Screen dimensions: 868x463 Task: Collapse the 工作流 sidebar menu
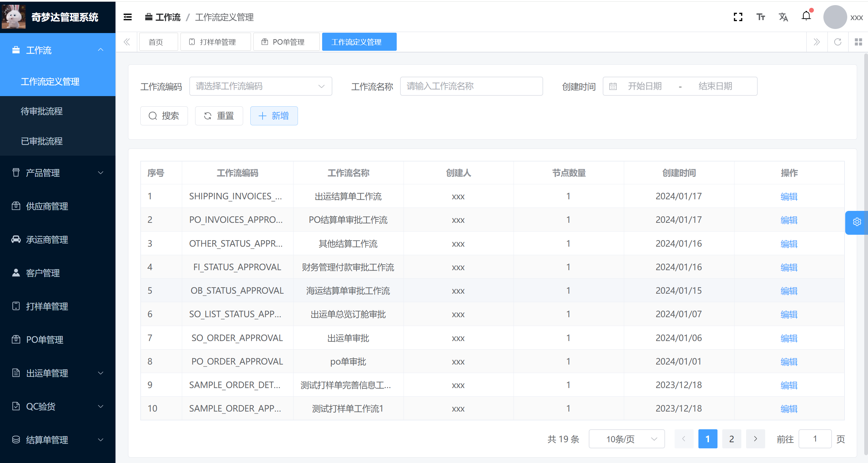(58, 50)
